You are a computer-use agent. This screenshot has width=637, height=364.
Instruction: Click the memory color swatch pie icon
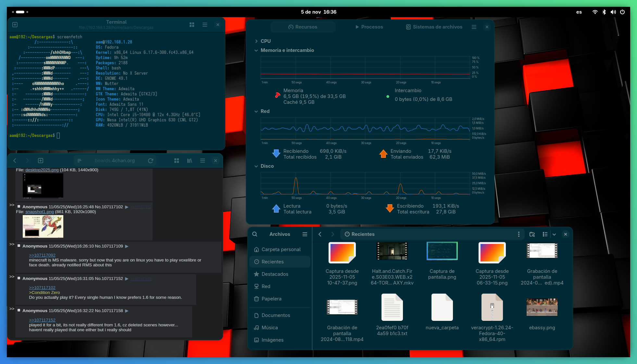pyautogui.click(x=277, y=95)
